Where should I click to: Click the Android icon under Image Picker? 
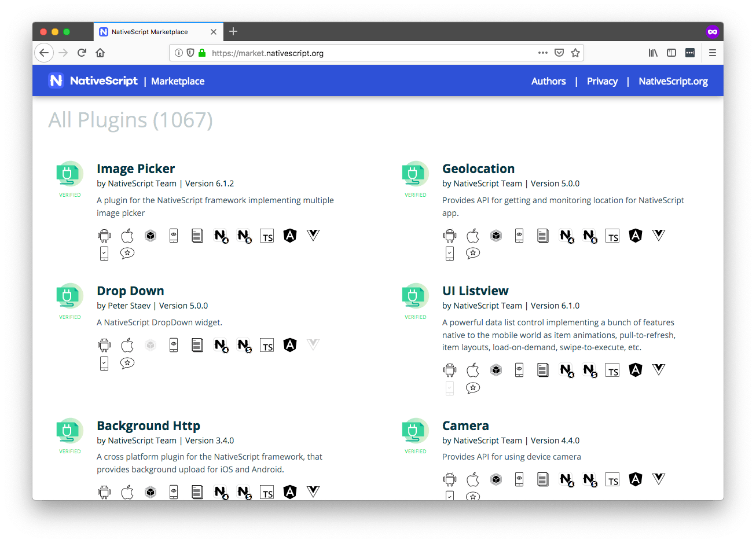pyautogui.click(x=104, y=236)
